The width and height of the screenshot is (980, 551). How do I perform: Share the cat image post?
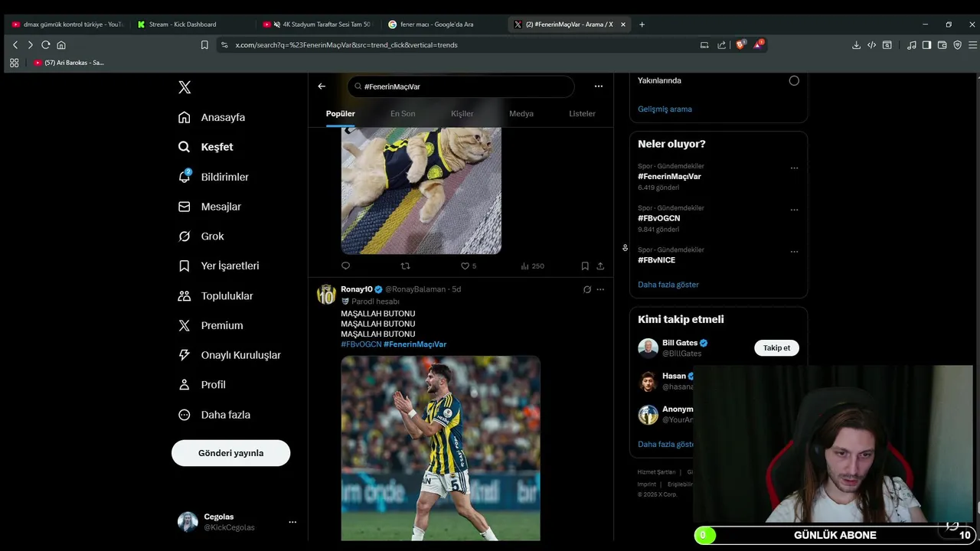point(600,266)
